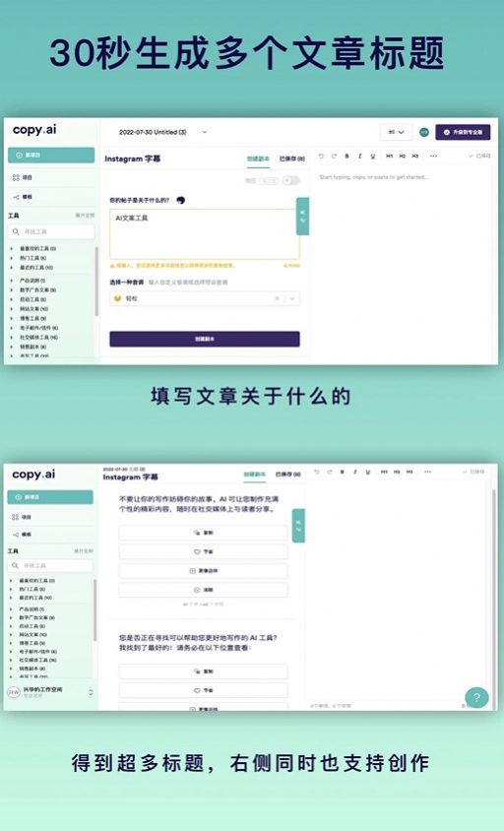Open the help question mark bubble
Image resolution: width=504 pixels, height=831 pixels.
(x=476, y=697)
